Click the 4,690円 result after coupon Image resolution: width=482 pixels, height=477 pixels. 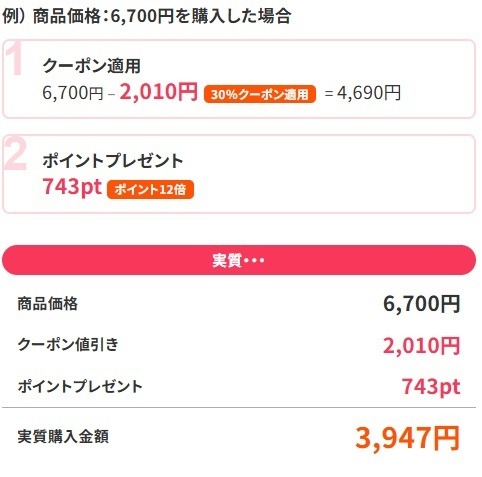(x=369, y=93)
